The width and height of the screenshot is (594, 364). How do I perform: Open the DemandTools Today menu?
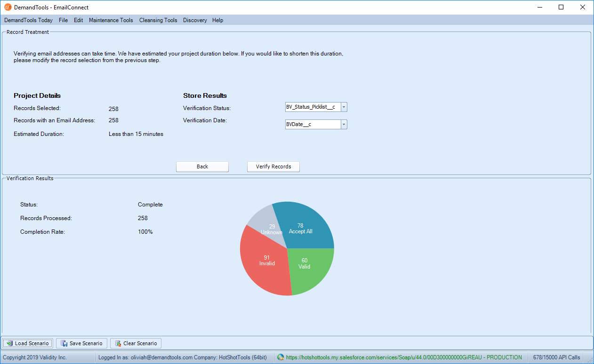(x=28, y=20)
